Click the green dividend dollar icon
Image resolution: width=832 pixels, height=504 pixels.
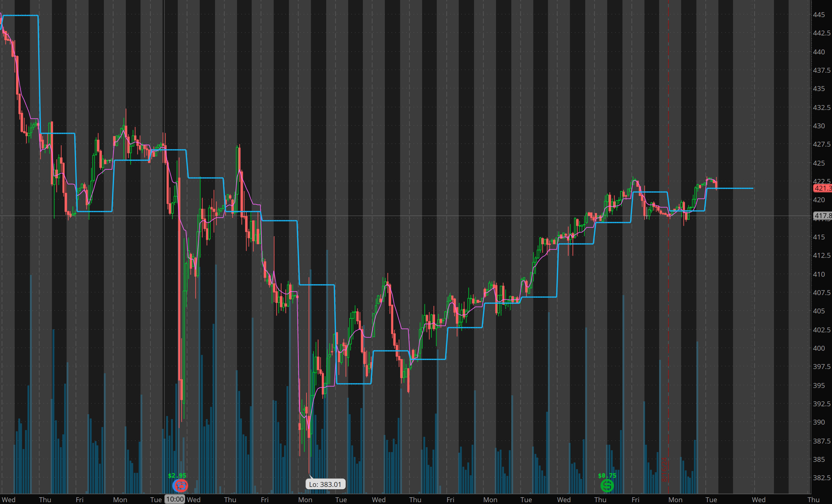[607, 485]
